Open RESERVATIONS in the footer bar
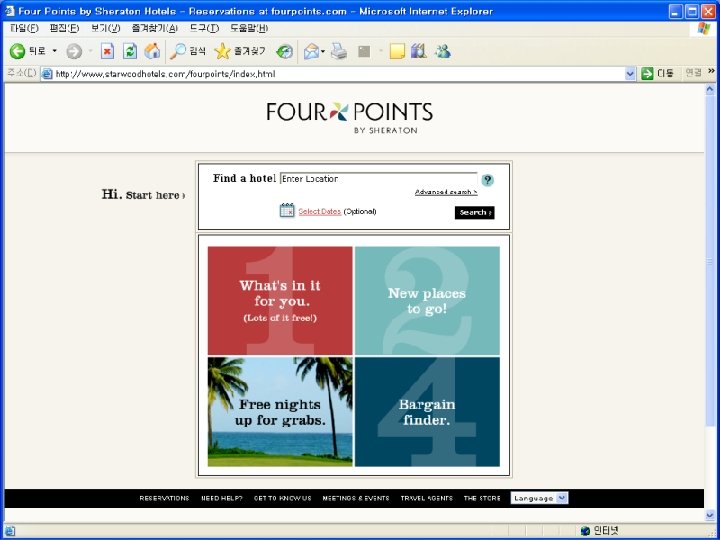Screen dimensions: 720x540 (164, 498)
